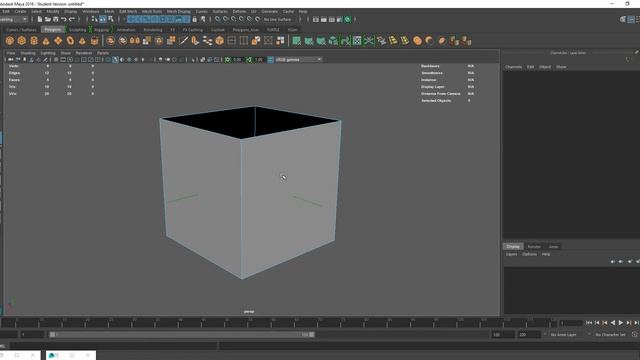This screenshot has width=640, height=360.
Task: Switch to the Rendering shelf tab
Action: point(153,30)
